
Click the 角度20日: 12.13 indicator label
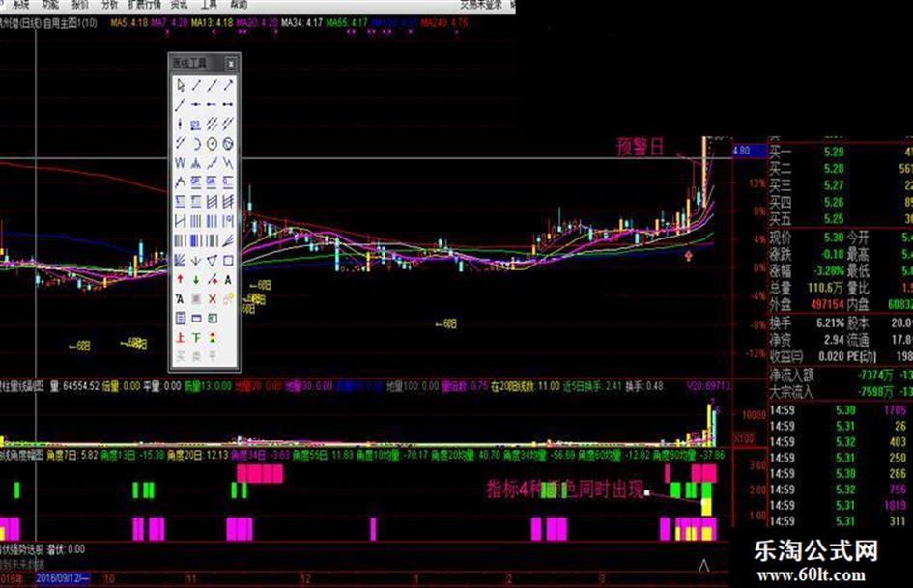(x=197, y=454)
